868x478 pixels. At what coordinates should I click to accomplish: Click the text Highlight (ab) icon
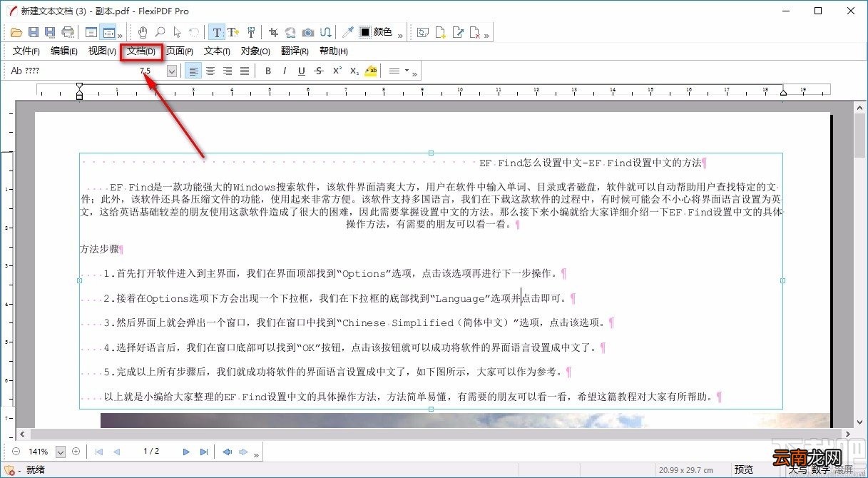pyautogui.click(x=371, y=71)
